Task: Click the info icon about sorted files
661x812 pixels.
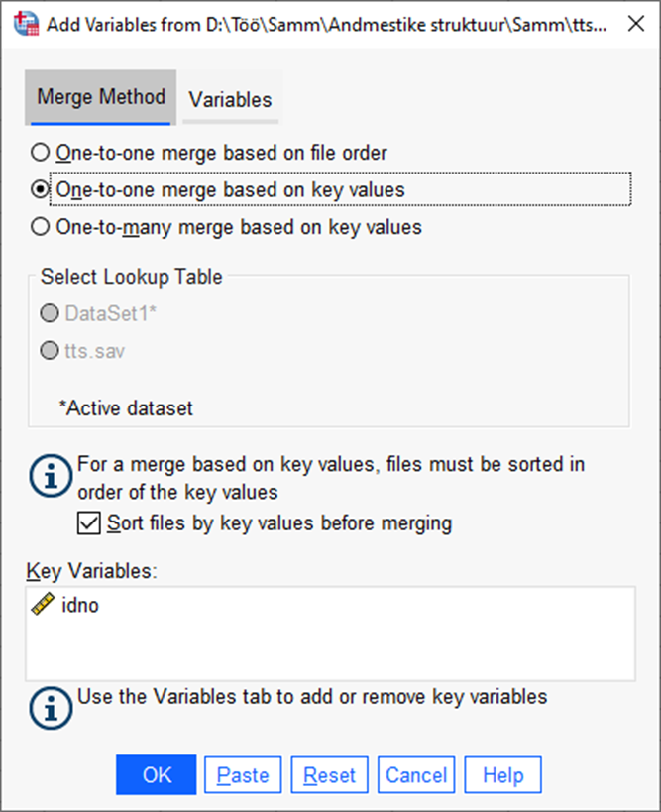Action: [x=51, y=476]
